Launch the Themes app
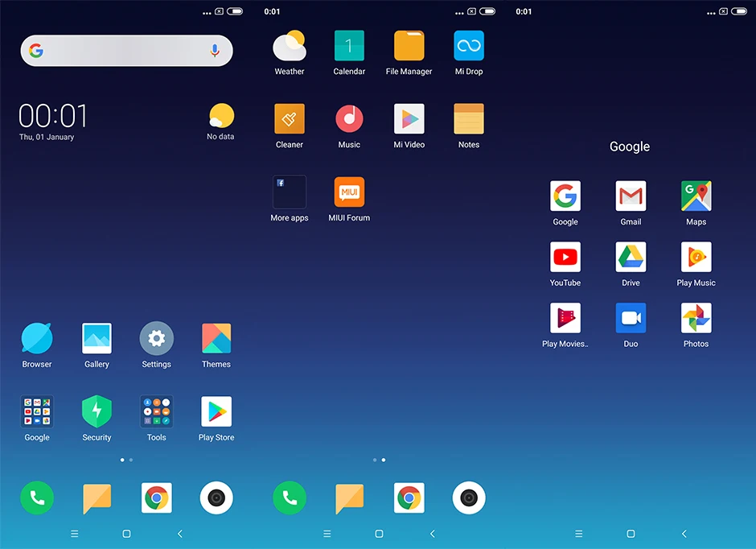 pyautogui.click(x=216, y=338)
